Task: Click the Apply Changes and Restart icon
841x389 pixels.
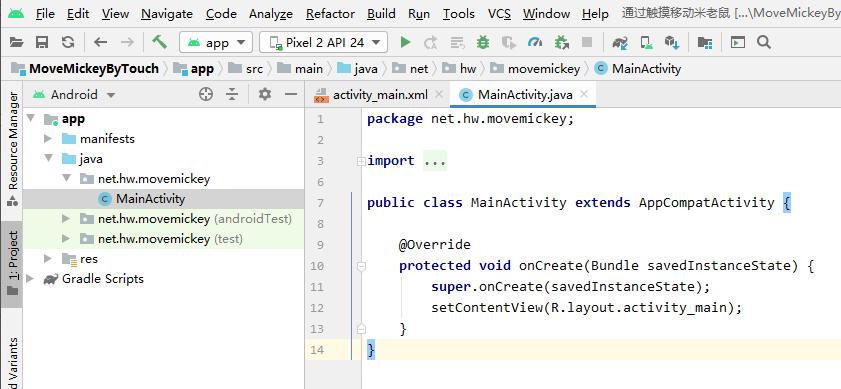Action: pyautogui.click(x=431, y=42)
